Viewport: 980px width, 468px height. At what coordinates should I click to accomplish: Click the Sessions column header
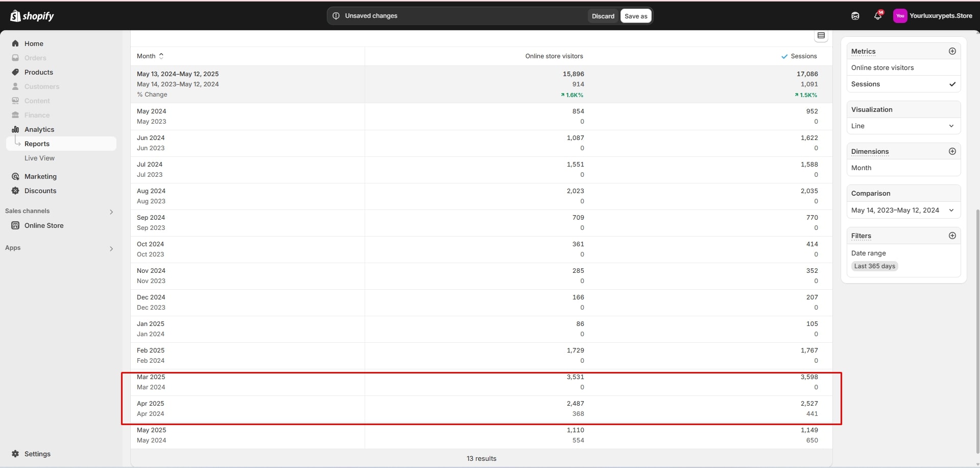[x=803, y=56]
